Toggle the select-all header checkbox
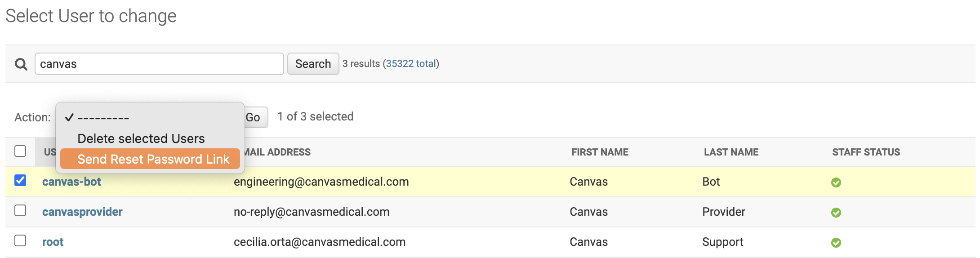 click(20, 151)
